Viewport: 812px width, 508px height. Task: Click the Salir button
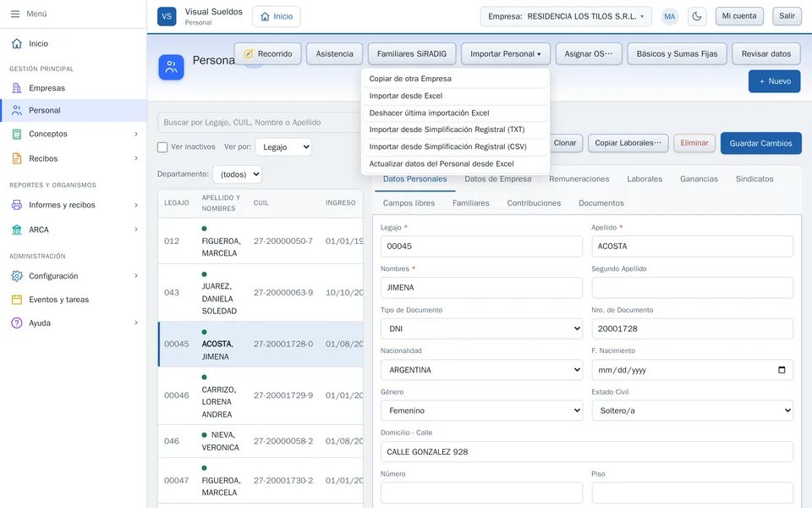point(787,16)
